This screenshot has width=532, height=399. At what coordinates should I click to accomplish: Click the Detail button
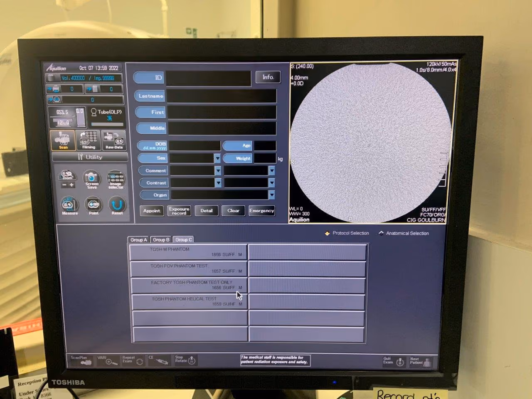207,211
